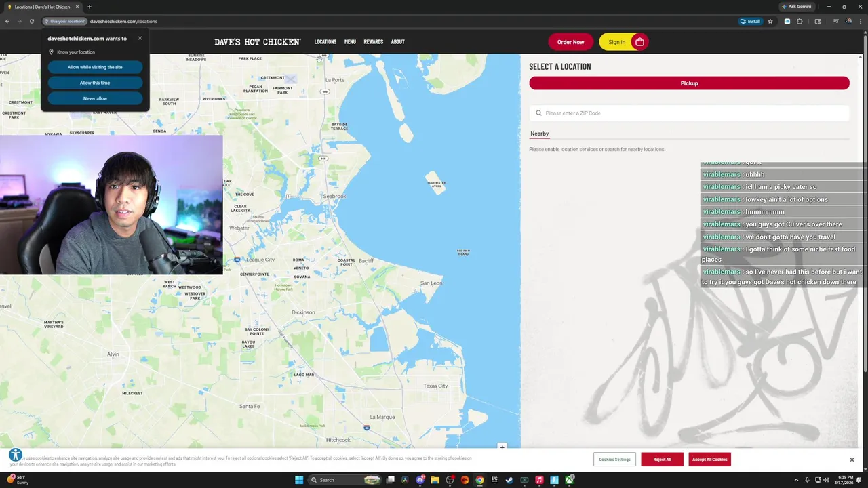Click the streamer webcam overlay

[111, 205]
